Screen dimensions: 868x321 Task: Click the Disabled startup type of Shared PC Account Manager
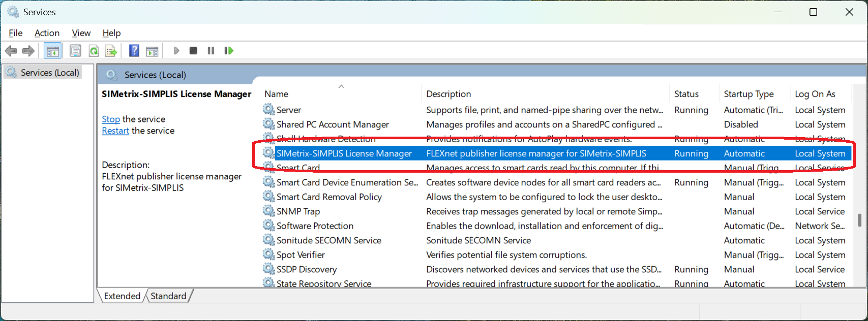click(x=741, y=124)
